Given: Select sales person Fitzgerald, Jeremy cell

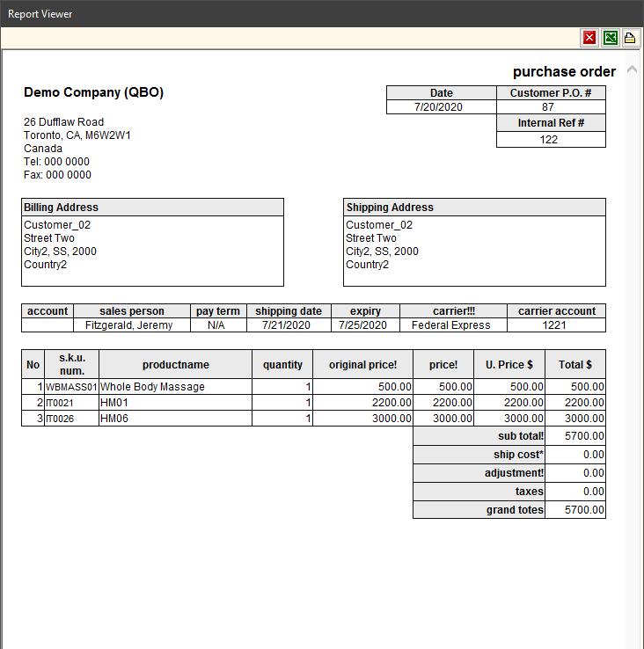Looking at the screenshot, I should click(x=131, y=325).
